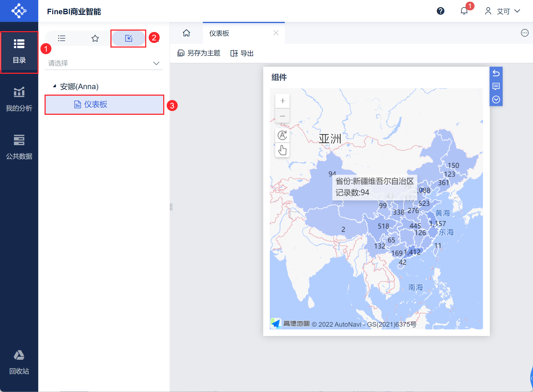Open the help question mark icon
The image size is (533, 392).
click(x=440, y=11)
